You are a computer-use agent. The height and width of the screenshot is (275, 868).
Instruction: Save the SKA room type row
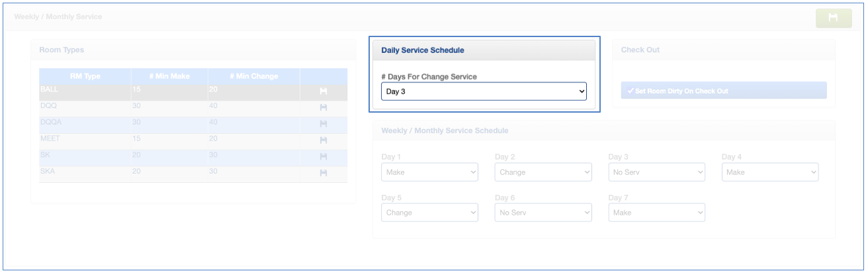tap(324, 173)
